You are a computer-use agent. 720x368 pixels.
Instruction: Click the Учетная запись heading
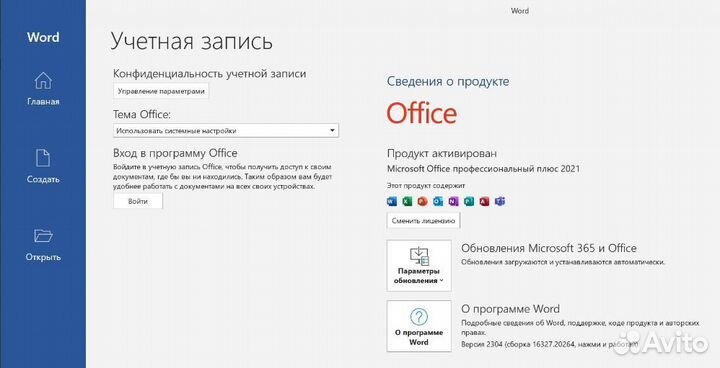point(191,40)
